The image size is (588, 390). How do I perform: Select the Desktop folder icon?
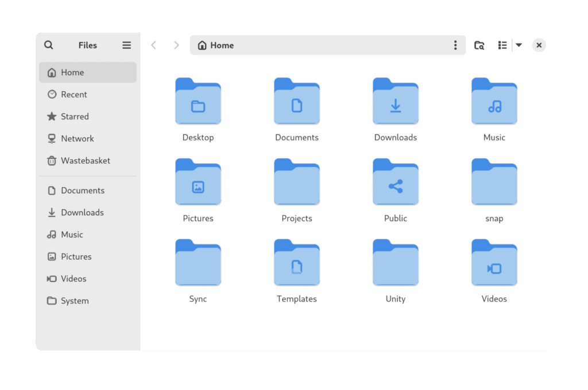tap(198, 101)
